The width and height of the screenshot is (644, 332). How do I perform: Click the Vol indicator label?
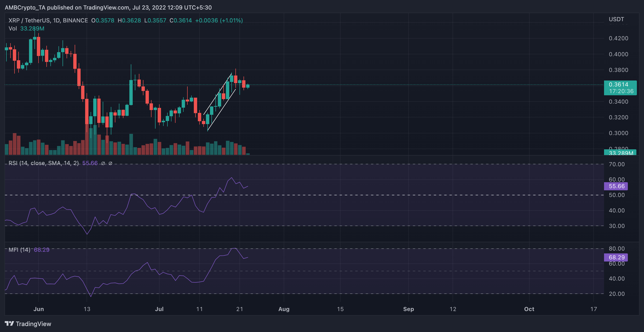13,29
